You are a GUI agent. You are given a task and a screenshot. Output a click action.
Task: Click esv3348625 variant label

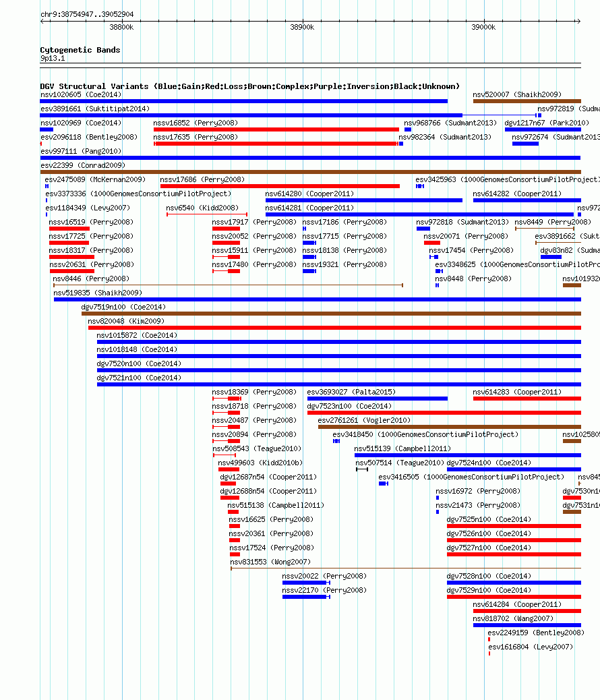pyautogui.click(x=517, y=265)
